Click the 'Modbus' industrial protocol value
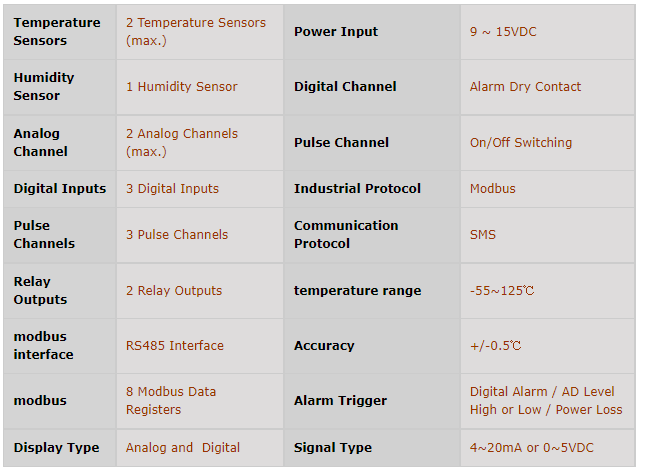Screen dimensions: 646x474 (493, 188)
